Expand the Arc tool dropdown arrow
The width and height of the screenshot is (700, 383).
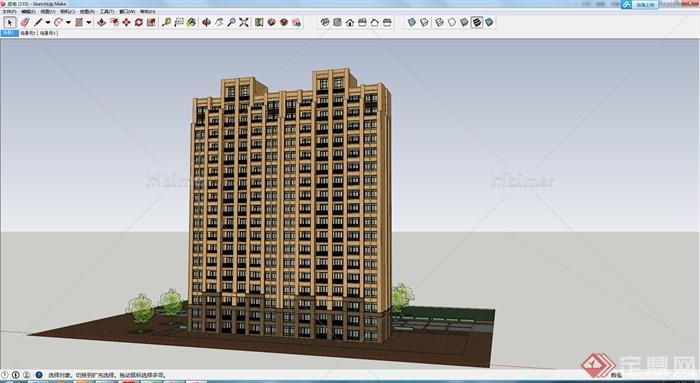point(68,22)
